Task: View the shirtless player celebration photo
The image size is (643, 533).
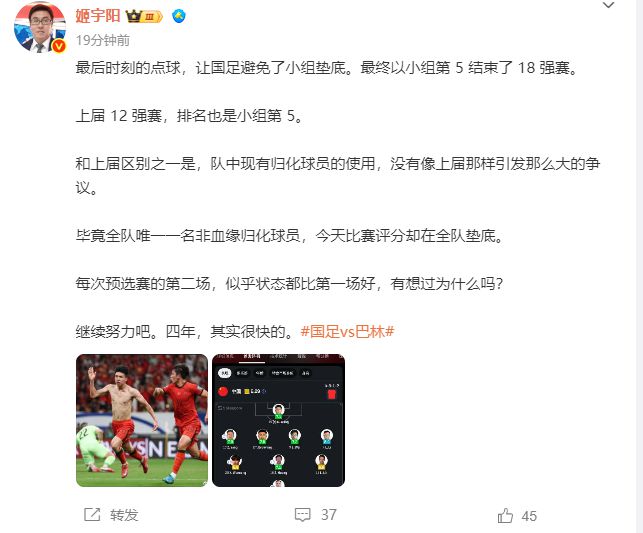Action: coord(142,420)
